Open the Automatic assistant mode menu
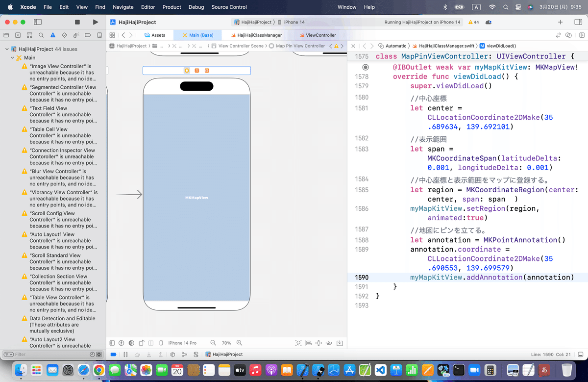The height and width of the screenshot is (382, 588). 393,46
